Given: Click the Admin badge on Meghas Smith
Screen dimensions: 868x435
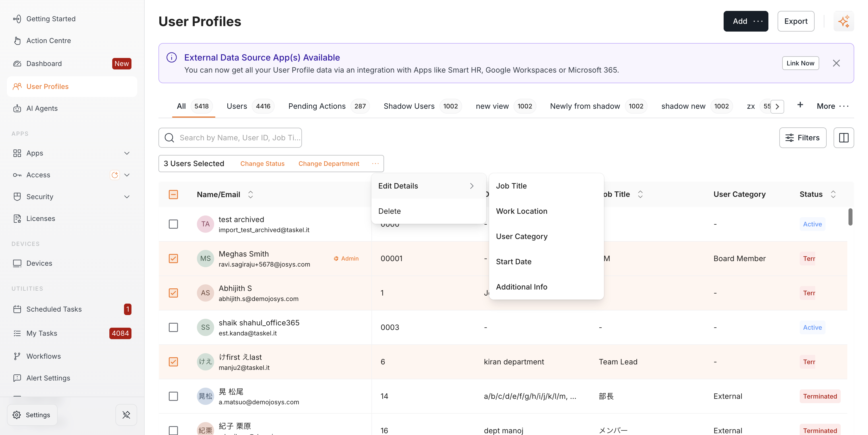Looking at the screenshot, I should coord(346,259).
